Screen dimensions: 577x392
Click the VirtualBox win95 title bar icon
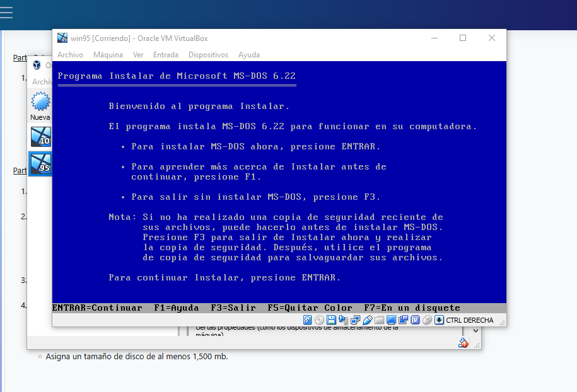[62, 38]
